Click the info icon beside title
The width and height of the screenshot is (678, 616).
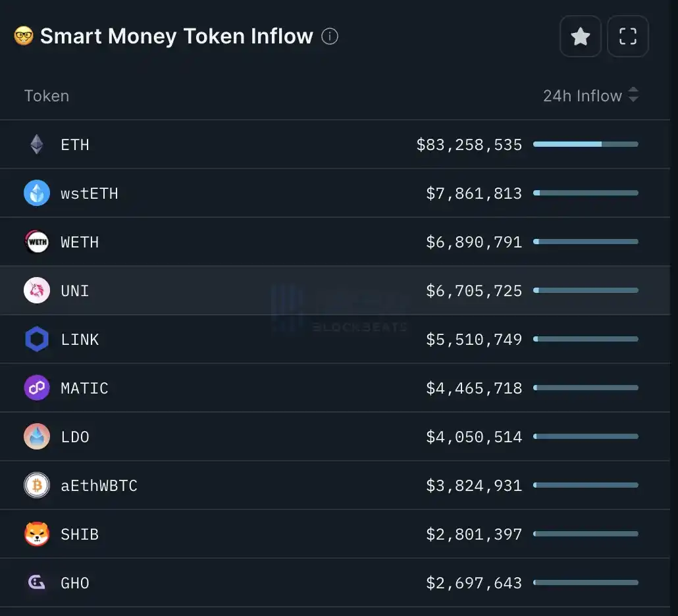pos(330,36)
